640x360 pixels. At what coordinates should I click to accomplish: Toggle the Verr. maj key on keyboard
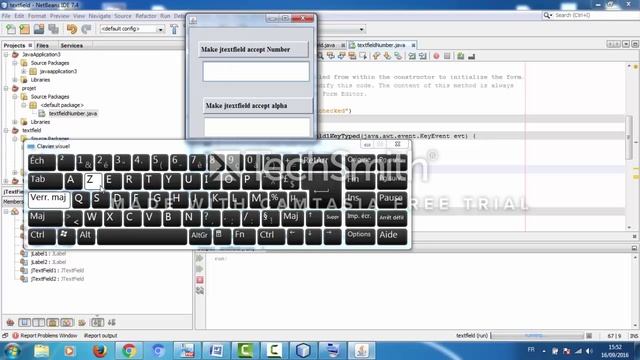tap(49, 200)
